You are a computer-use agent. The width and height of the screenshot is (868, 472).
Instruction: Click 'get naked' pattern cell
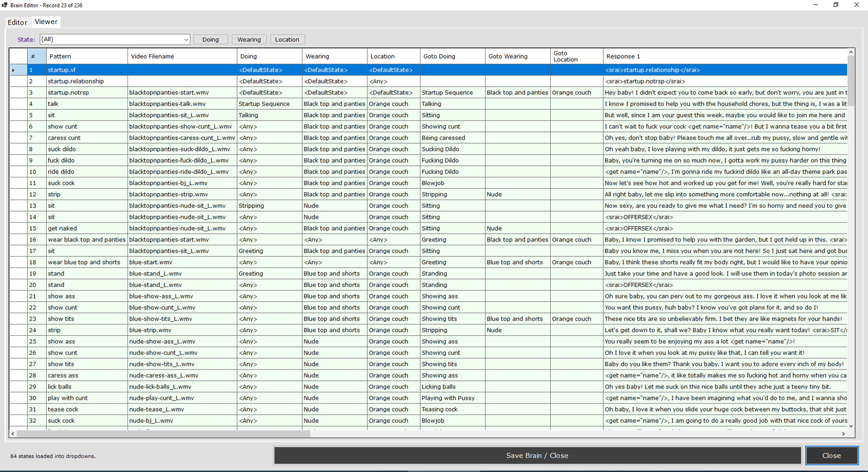(x=87, y=228)
